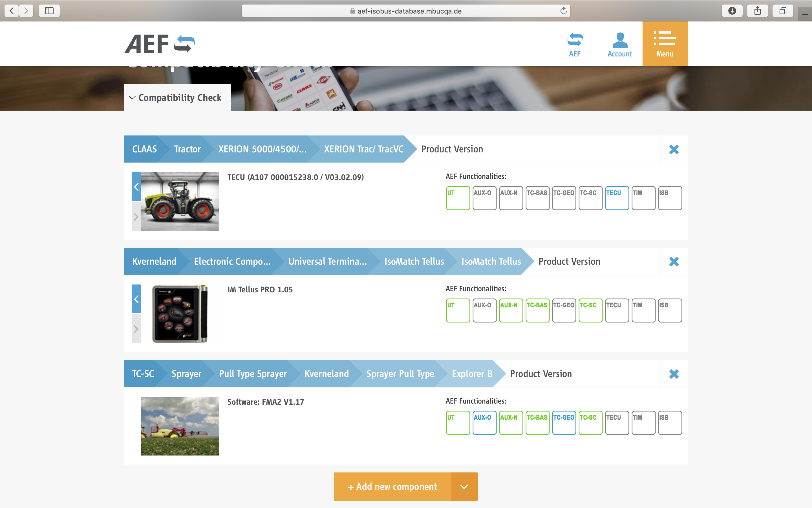Select the IM Tellus PRO 1.05 text
The width and height of the screenshot is (812, 508).
coord(260,290)
